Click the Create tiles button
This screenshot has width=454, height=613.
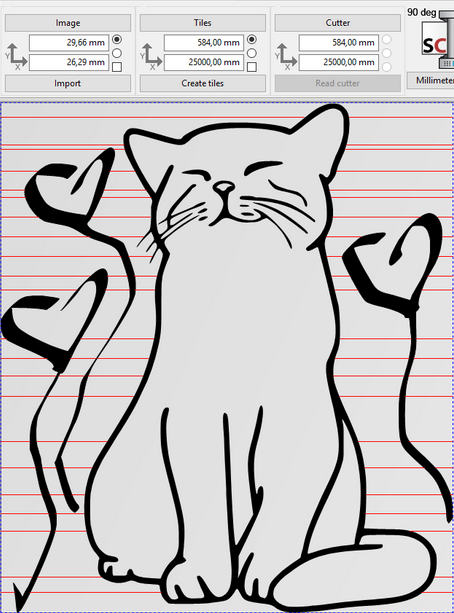point(203,83)
